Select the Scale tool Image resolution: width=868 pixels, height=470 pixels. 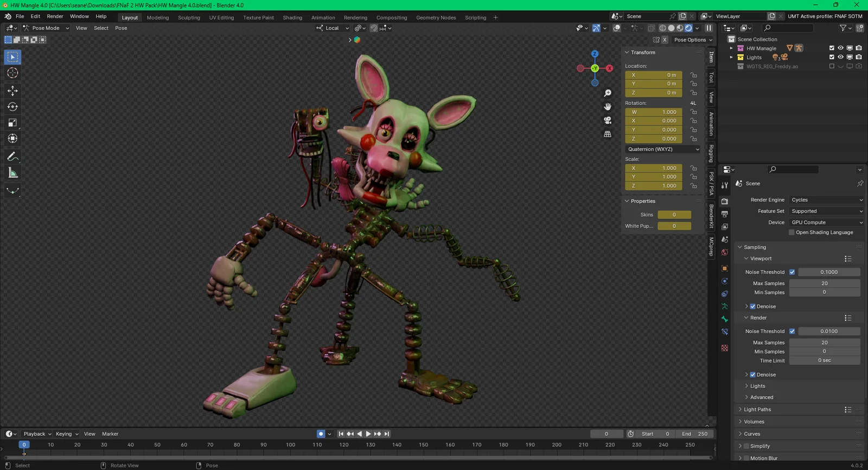coord(12,123)
